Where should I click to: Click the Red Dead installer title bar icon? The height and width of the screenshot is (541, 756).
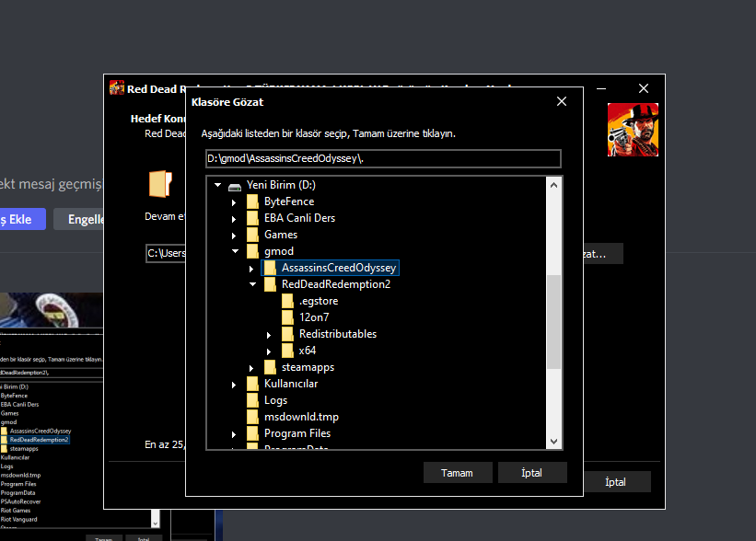point(117,88)
